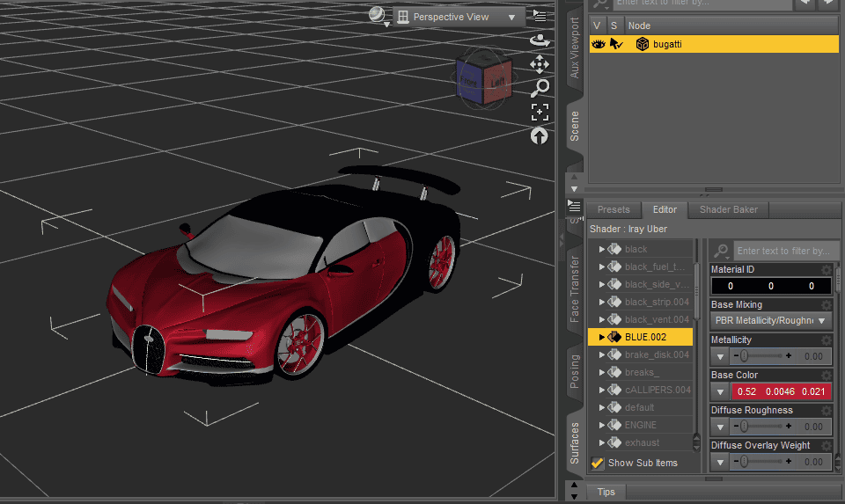Image resolution: width=845 pixels, height=504 pixels.
Task: Click the view cube in viewport
Action: tap(484, 80)
